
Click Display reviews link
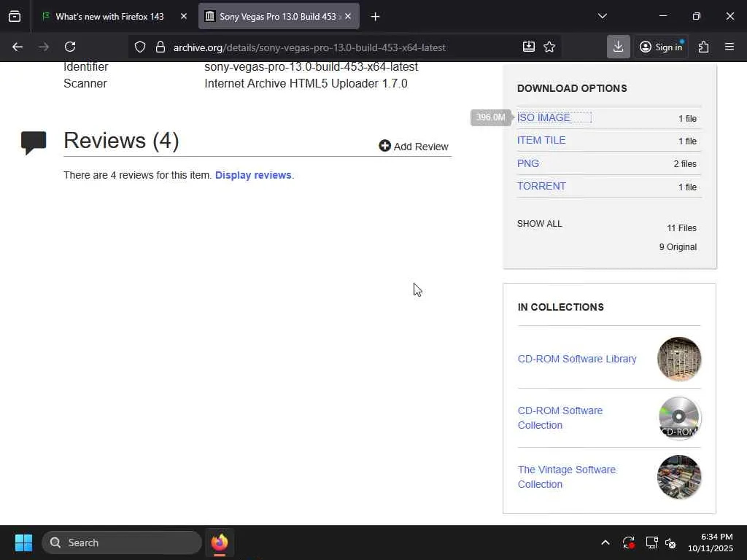click(x=253, y=175)
